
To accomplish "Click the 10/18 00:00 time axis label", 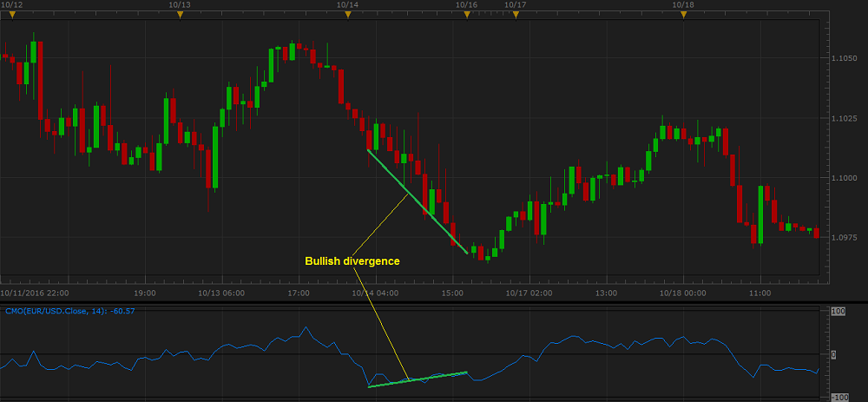I will pyautogui.click(x=682, y=293).
